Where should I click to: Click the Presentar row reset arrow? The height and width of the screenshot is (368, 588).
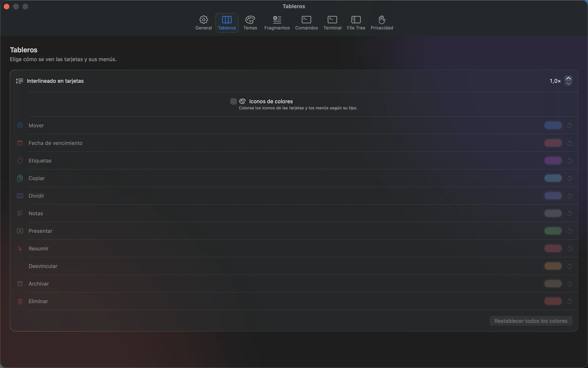point(570,231)
